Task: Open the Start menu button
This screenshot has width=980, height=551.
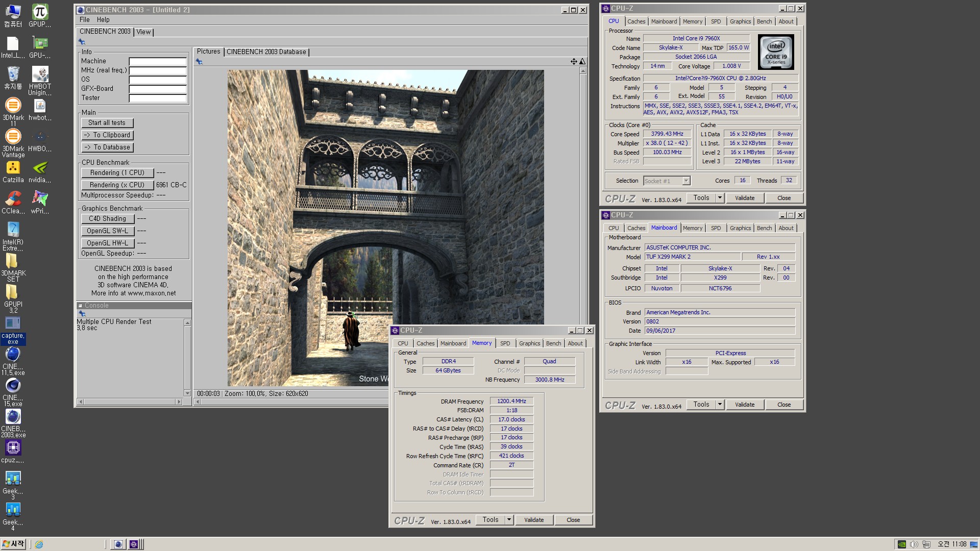Action: click(x=13, y=544)
